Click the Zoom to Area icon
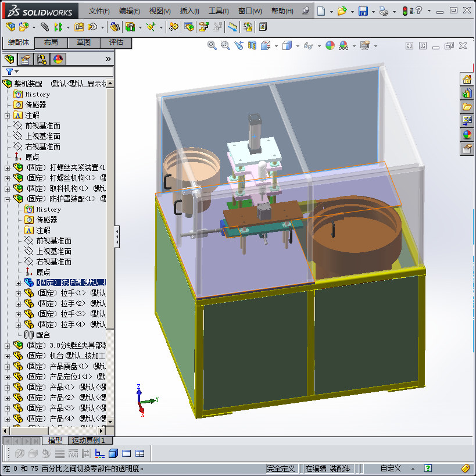This screenshot has height=476, width=476. point(226,45)
